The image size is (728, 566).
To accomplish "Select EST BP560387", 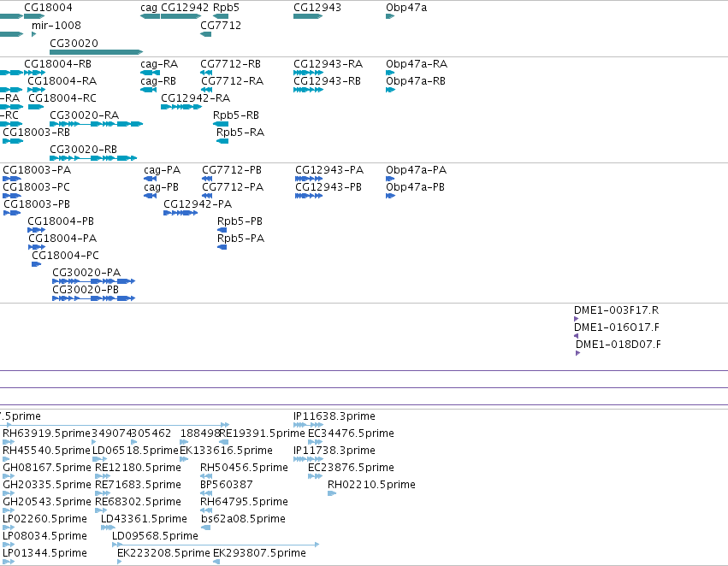I will 227,486.
